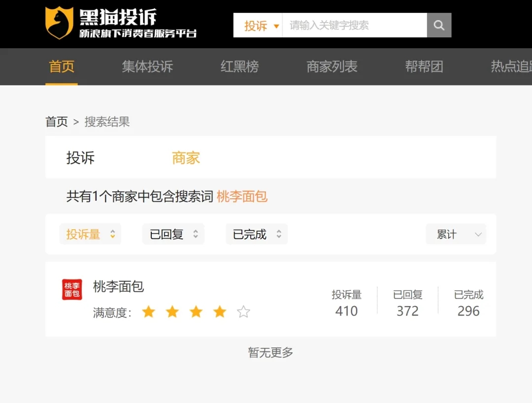Click the 新浪旗下消费者服务平台 tagline
The height and width of the screenshot is (403, 532).
[138, 33]
